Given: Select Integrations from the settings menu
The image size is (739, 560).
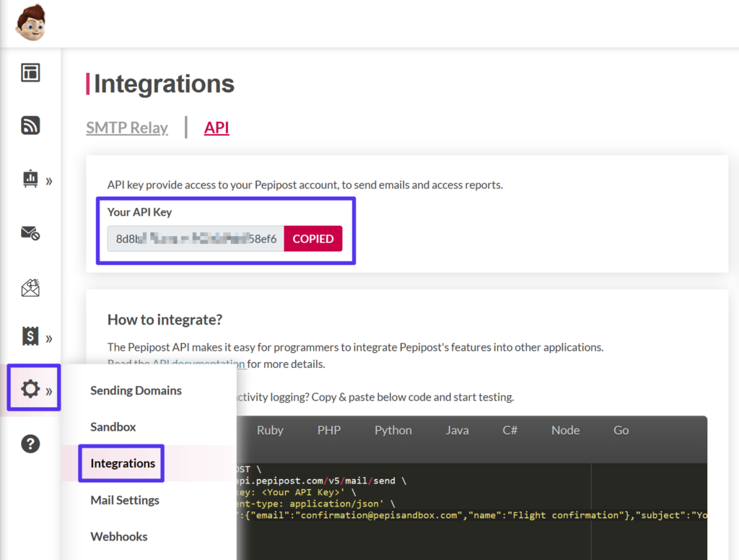Looking at the screenshot, I should pyautogui.click(x=122, y=463).
